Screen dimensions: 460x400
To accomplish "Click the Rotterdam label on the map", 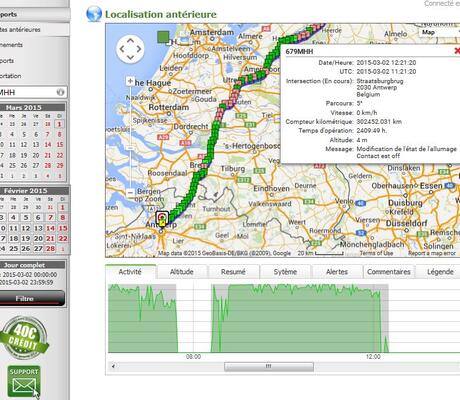I will (169, 107).
